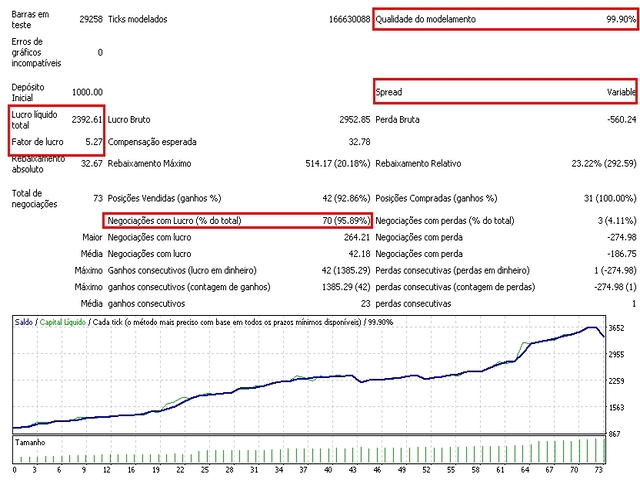The image size is (640, 480).
Task: Select expected payoff value 32.78
Action: pos(359,142)
